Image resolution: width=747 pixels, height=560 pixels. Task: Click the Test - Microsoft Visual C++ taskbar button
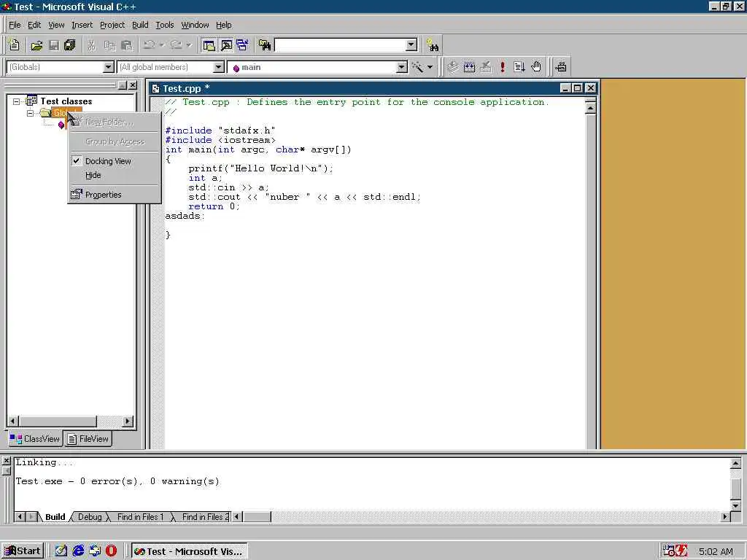pyautogui.click(x=189, y=551)
